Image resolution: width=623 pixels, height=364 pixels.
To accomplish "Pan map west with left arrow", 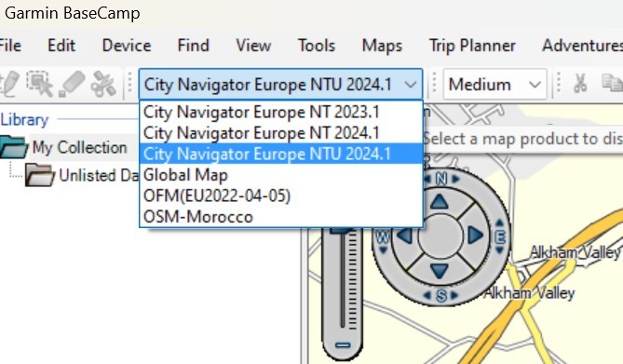I will pyautogui.click(x=405, y=236).
